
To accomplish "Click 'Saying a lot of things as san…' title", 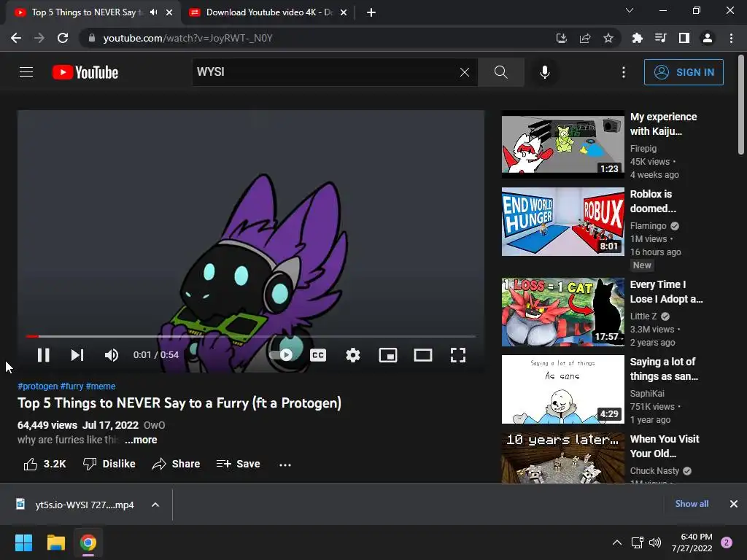I will pos(664,368).
